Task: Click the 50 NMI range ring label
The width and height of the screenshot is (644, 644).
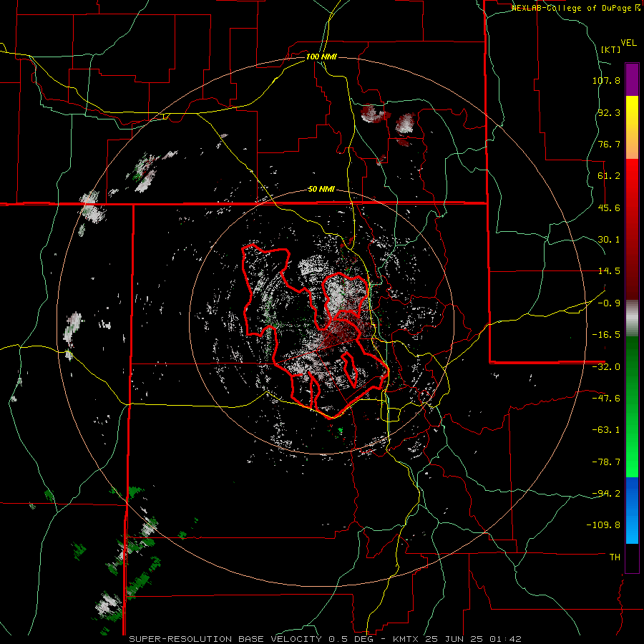Action: tap(321, 190)
